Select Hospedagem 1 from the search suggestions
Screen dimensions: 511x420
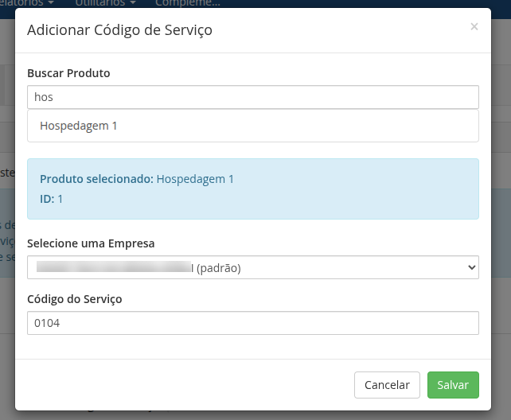coord(79,126)
